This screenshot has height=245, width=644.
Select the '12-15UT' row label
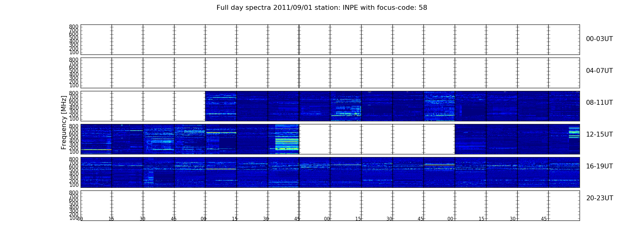tap(599, 134)
